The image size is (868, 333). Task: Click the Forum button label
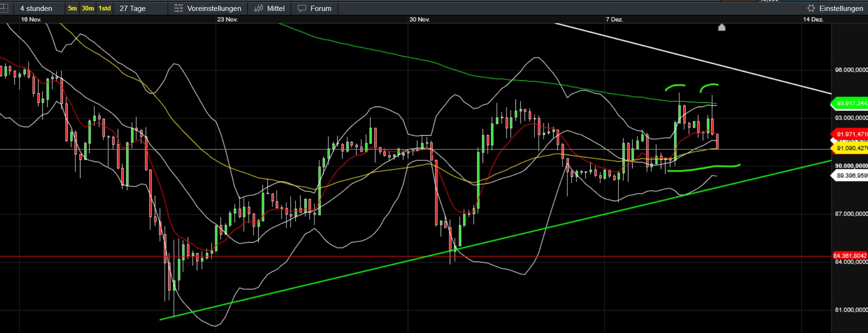[x=321, y=9]
